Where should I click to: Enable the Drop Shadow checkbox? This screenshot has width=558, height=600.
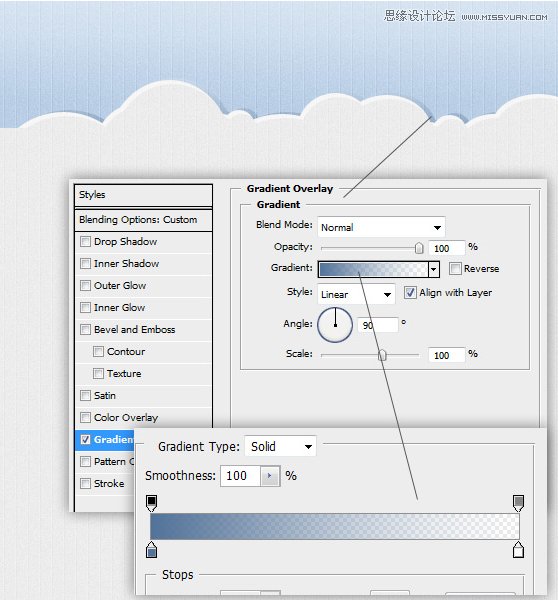point(85,241)
